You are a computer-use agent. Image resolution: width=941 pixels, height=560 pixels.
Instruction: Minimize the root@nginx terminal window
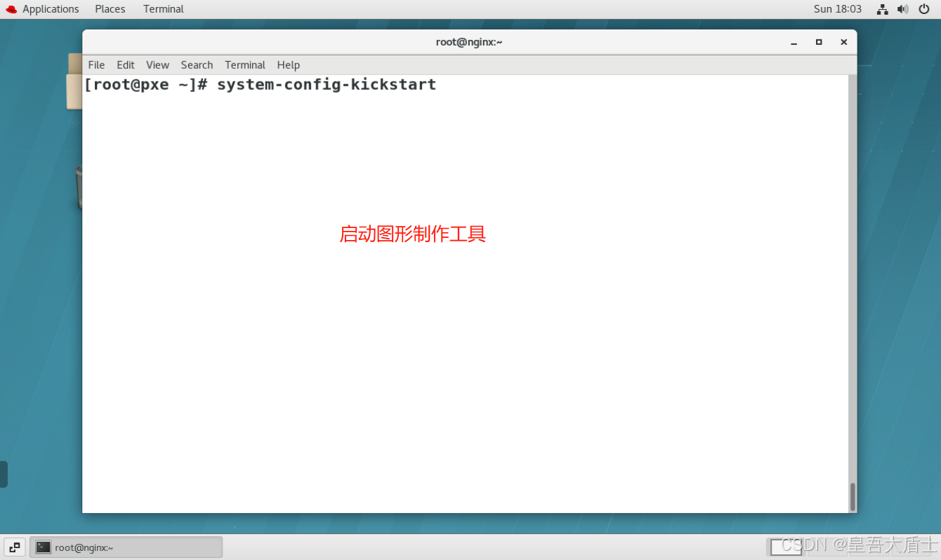[794, 42]
